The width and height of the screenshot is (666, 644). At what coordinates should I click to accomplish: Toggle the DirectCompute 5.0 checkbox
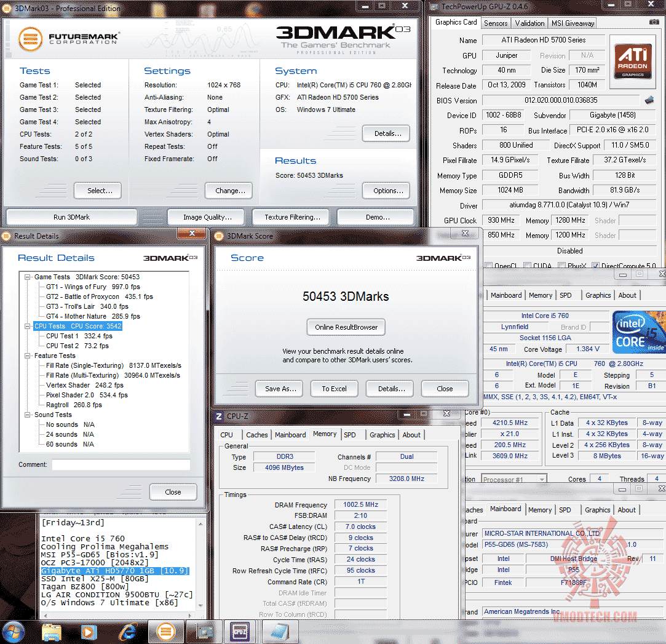pos(595,266)
